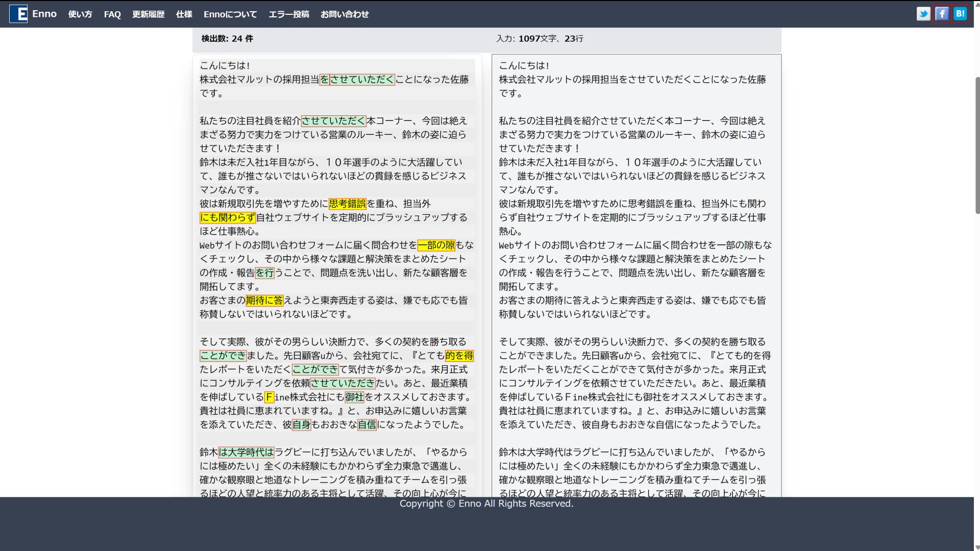Share the page via the Facebook icon
The height and width of the screenshot is (551, 980).
coord(942,14)
